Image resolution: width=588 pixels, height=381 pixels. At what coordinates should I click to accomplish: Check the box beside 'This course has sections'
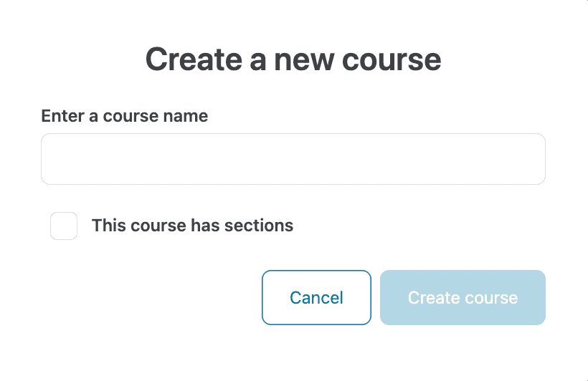coord(64,226)
